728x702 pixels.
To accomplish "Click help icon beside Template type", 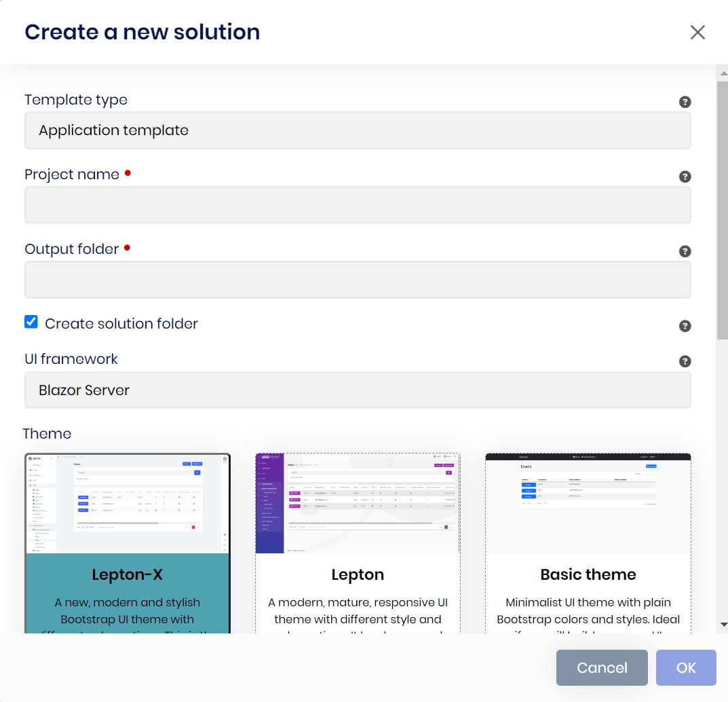I will point(685,102).
